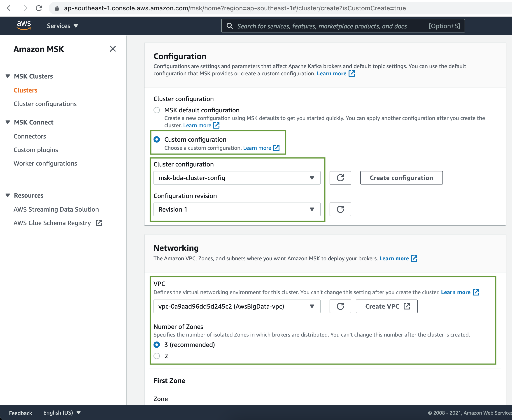The width and height of the screenshot is (512, 420).
Task: Open Cluster configurations in left sidebar
Action: click(46, 104)
